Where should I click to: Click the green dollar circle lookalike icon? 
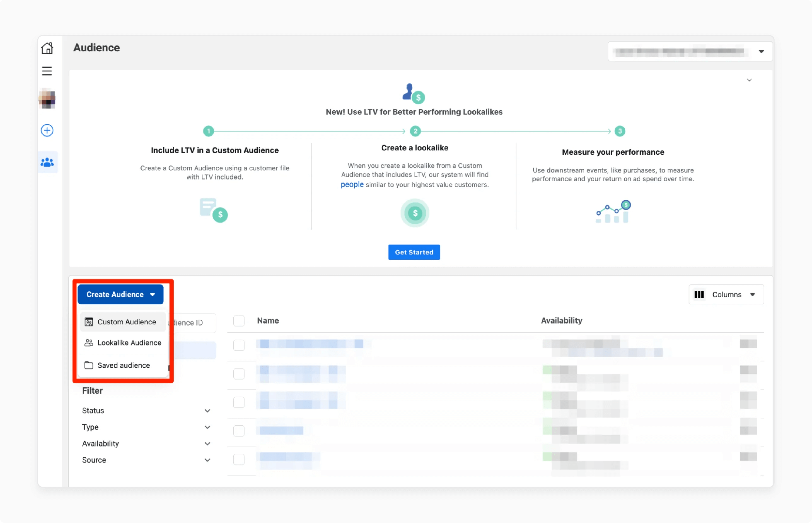point(415,213)
